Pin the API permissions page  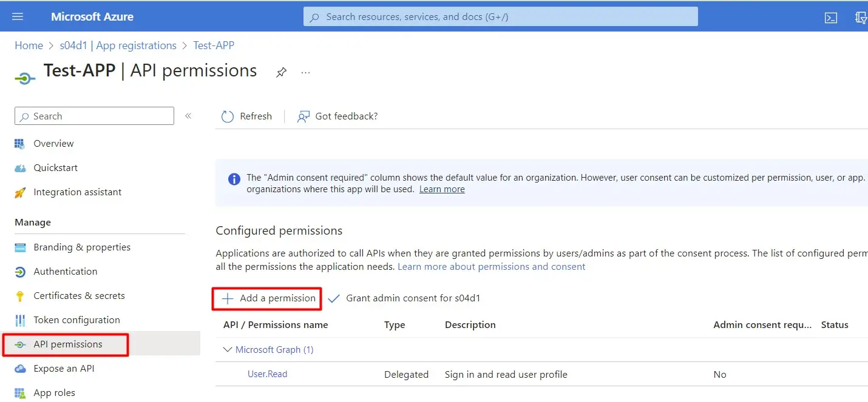coord(281,72)
